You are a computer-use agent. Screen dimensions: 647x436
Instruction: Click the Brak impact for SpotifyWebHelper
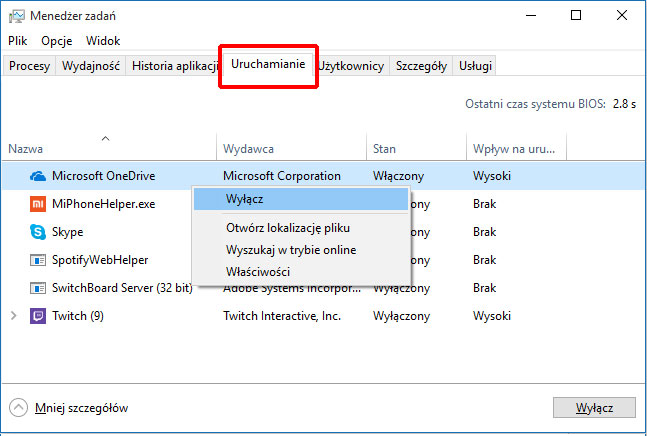pos(484,260)
